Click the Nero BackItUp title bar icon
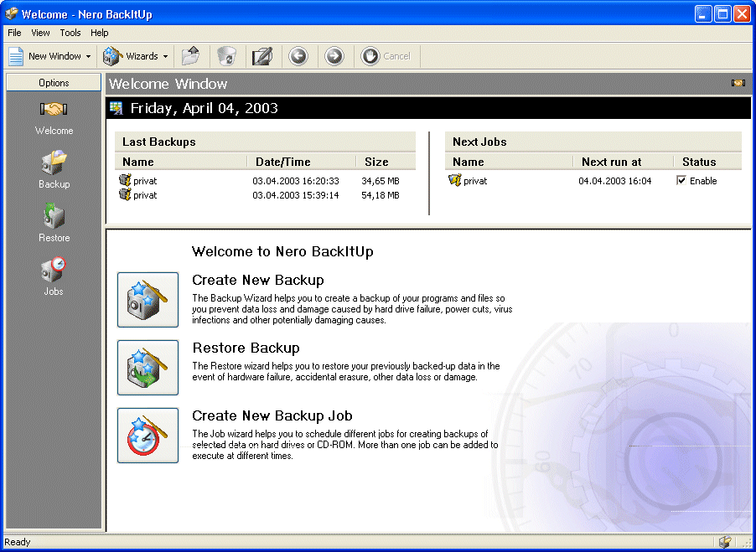756x552 pixels. [12, 13]
